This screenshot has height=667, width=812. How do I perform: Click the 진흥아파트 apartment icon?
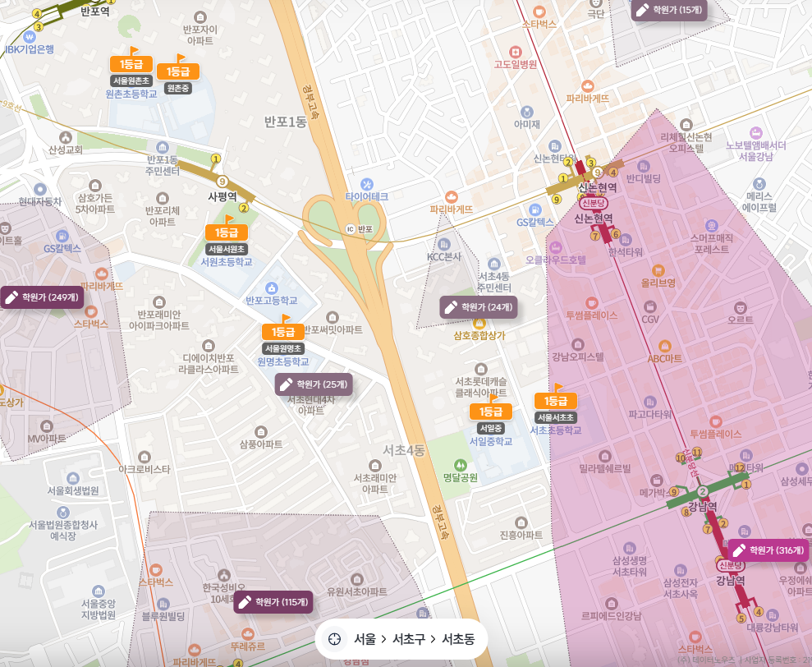click(x=521, y=522)
